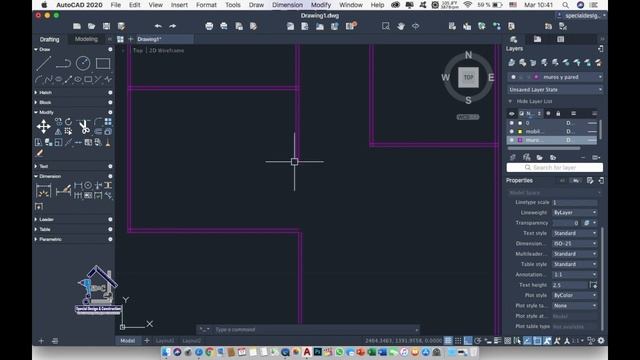Image resolution: width=640 pixels, height=360 pixels.
Task: Select the Trim scissors tool
Action: pos(84,127)
